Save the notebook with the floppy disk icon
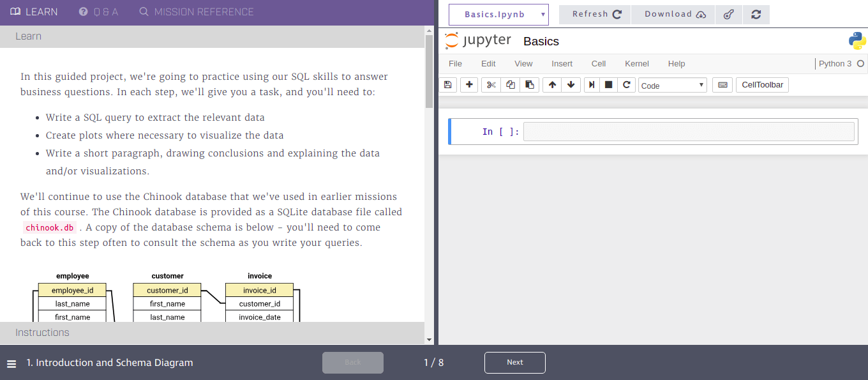 (x=447, y=85)
